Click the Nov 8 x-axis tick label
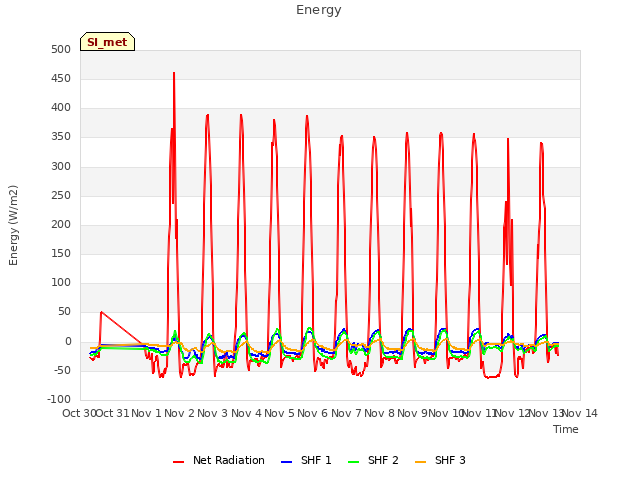Screen dimensions: 640x480 point(379,413)
